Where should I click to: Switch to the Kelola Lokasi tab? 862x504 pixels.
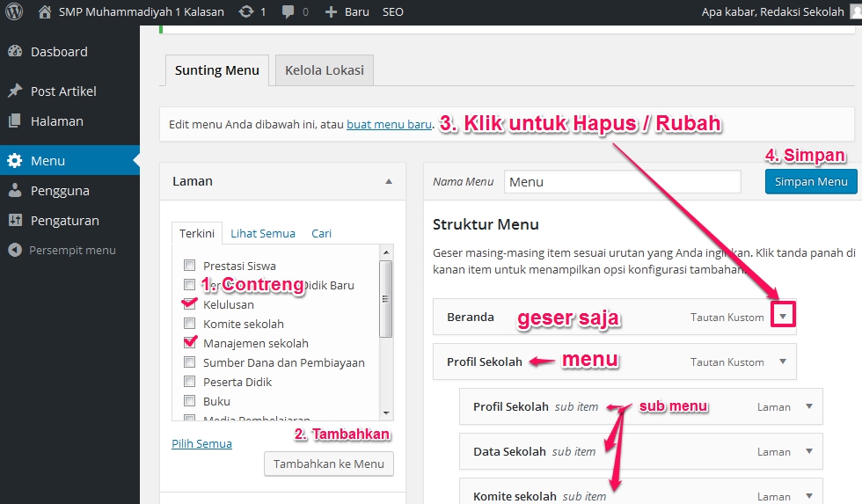[324, 70]
